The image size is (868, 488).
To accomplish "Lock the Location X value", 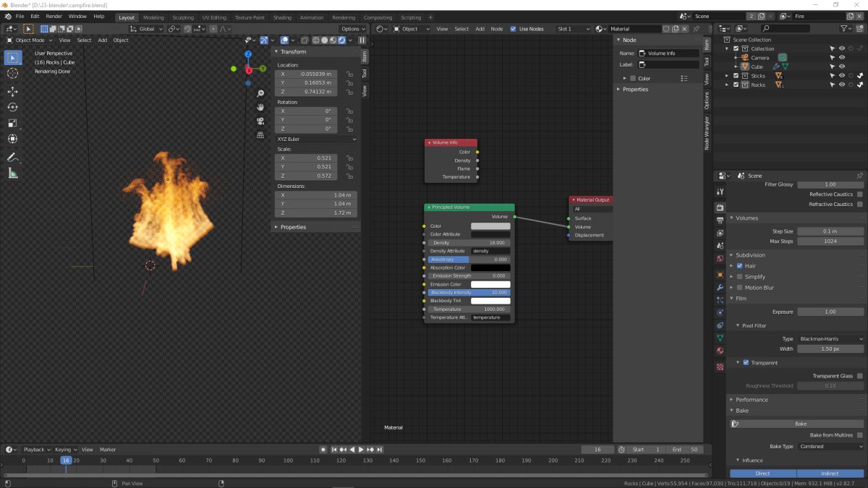I will click(x=349, y=74).
